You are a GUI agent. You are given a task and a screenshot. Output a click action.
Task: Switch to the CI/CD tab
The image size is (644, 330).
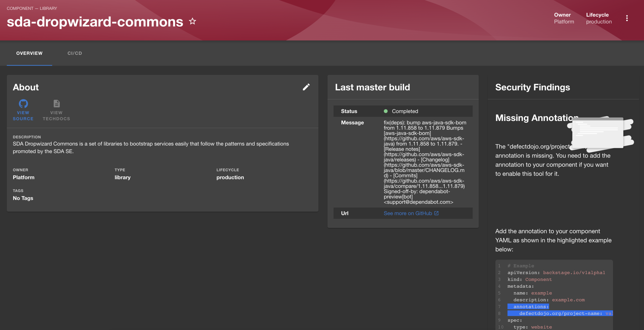75,53
